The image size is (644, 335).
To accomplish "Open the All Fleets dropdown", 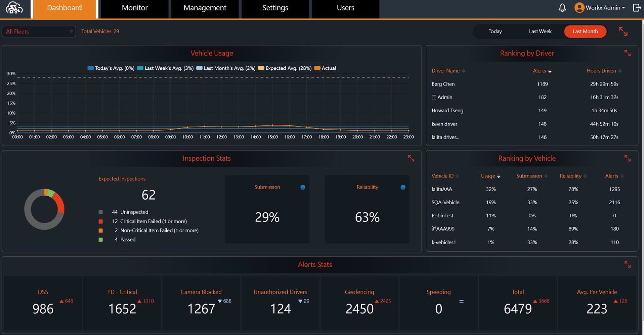I will pos(39,31).
